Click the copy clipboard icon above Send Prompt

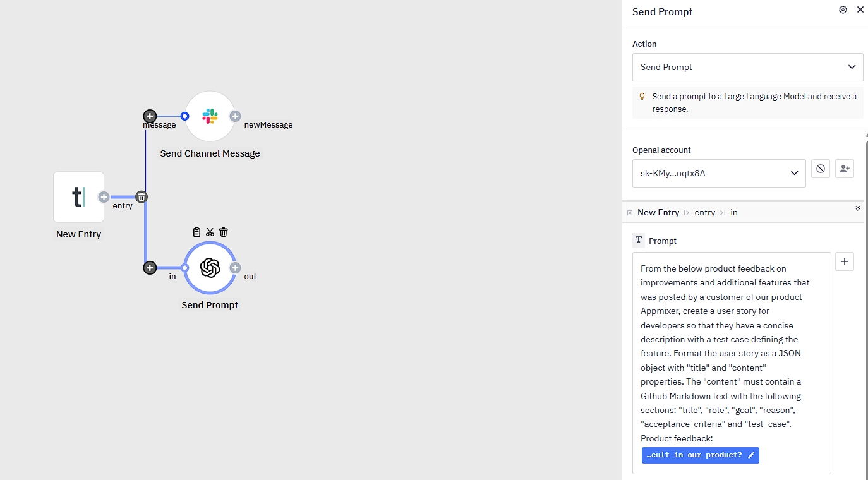[x=196, y=232]
